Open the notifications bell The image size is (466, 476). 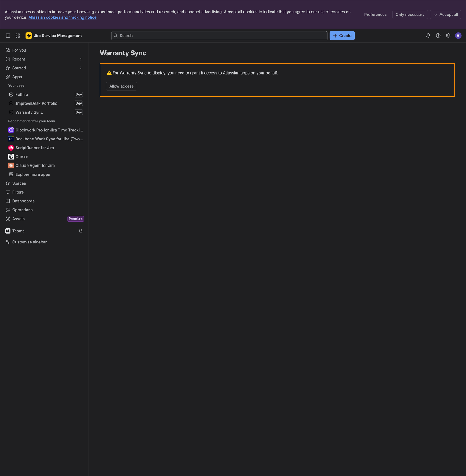pos(428,36)
